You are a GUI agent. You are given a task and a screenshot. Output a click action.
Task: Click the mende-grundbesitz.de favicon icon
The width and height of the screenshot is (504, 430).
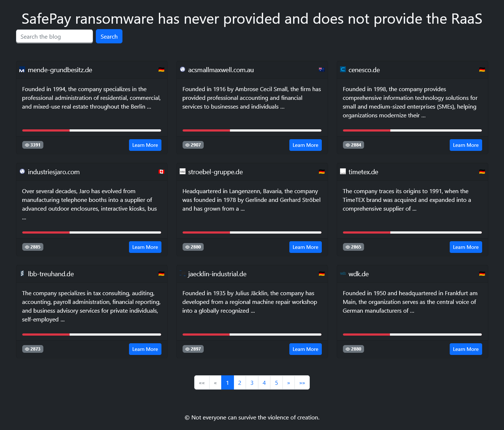coord(22,70)
